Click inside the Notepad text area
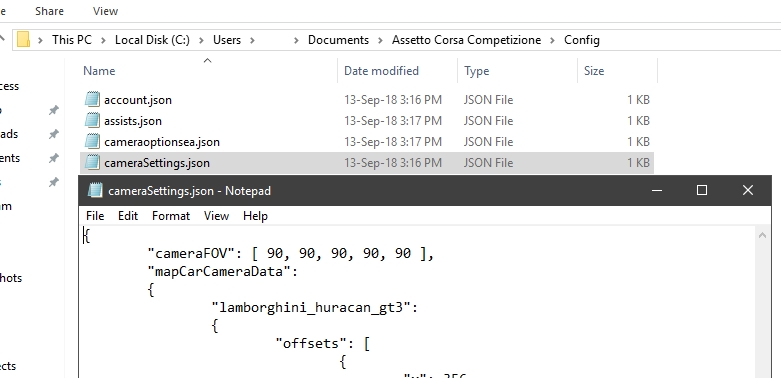This screenshot has height=378, width=781. pos(418,301)
